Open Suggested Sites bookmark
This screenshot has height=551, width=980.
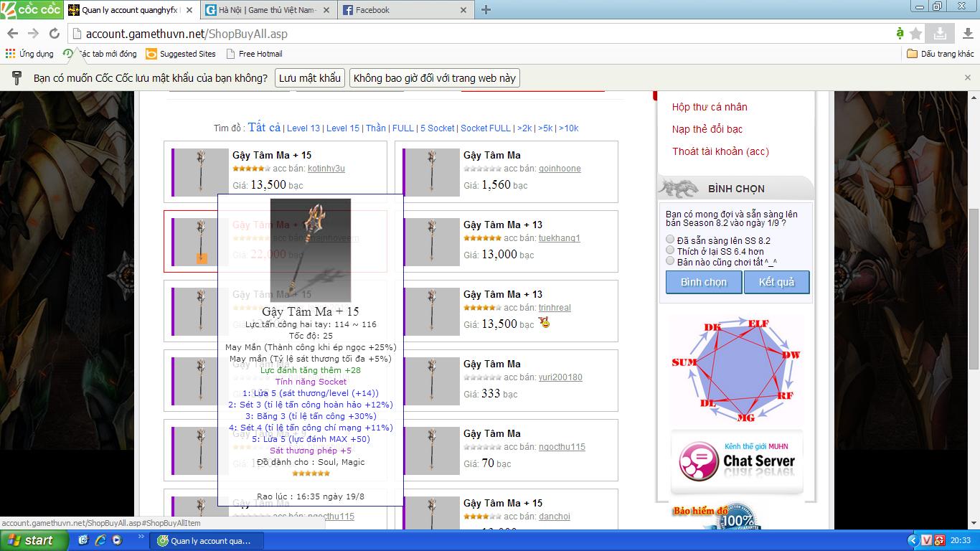(180, 54)
